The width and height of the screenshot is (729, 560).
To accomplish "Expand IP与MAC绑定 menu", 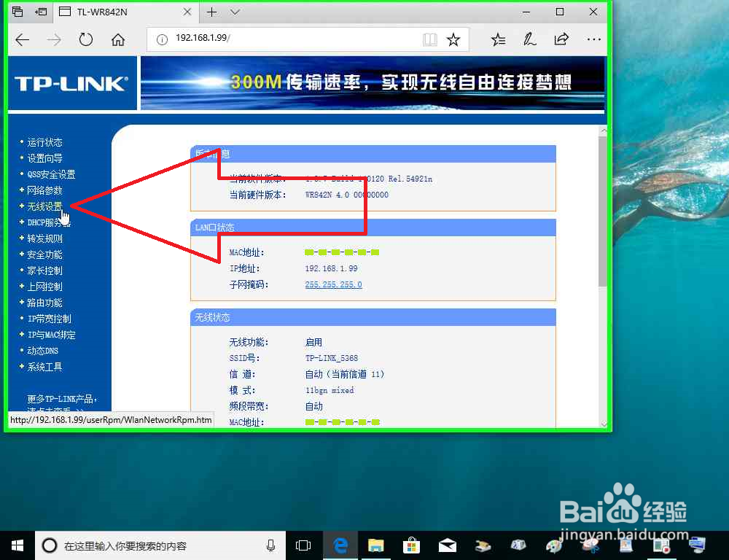I will (51, 335).
